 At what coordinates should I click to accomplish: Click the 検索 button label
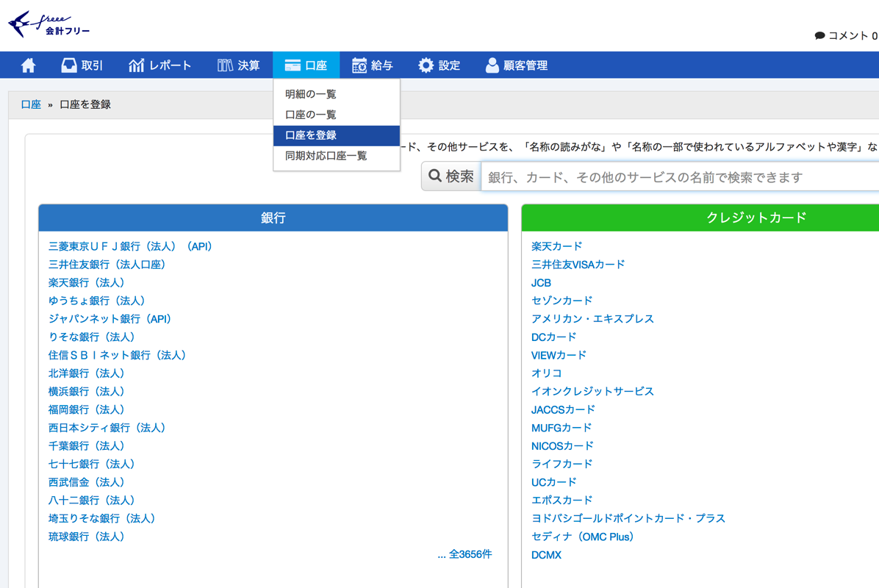pos(459,176)
